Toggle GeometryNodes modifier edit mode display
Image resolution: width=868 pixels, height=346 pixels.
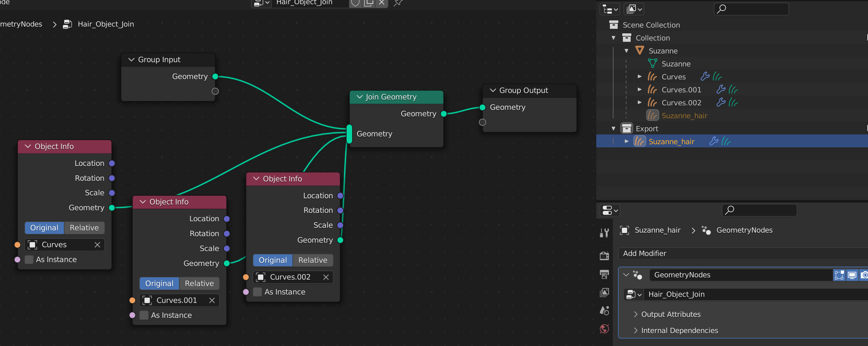(x=839, y=275)
